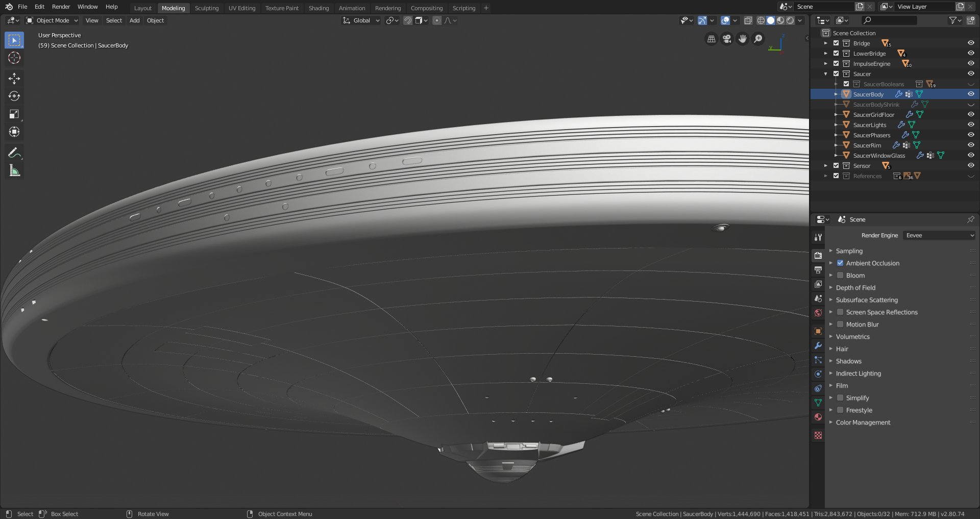Open the Output properties tab
The height and width of the screenshot is (519, 980).
coord(818,269)
